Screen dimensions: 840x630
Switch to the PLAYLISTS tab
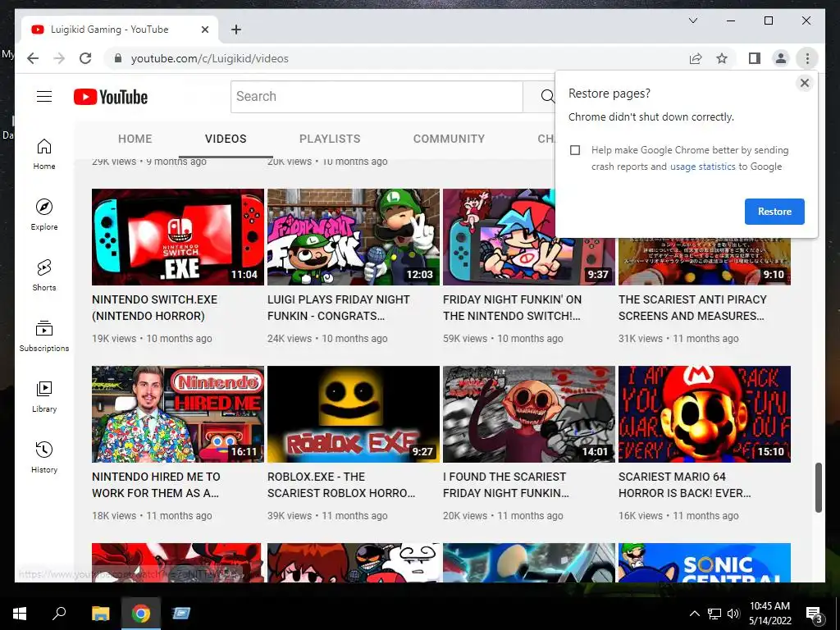pyautogui.click(x=330, y=139)
